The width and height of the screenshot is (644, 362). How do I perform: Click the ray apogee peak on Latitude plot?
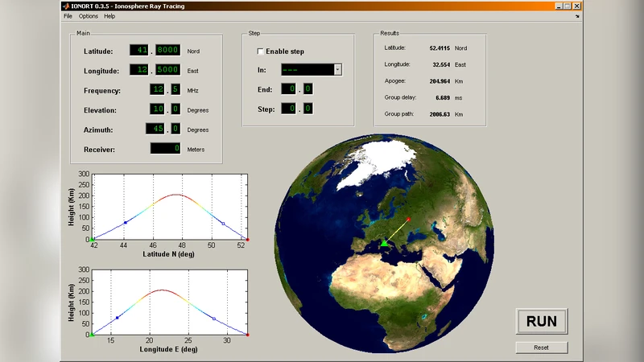(178, 195)
